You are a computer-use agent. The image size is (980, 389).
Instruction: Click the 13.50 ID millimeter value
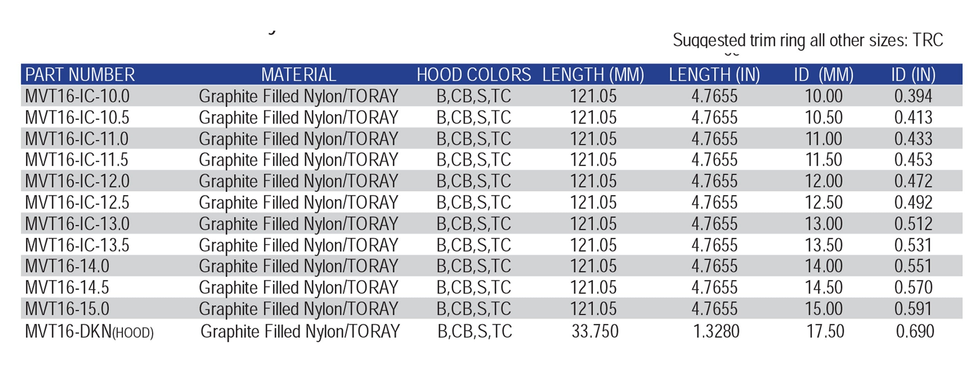[823, 245]
